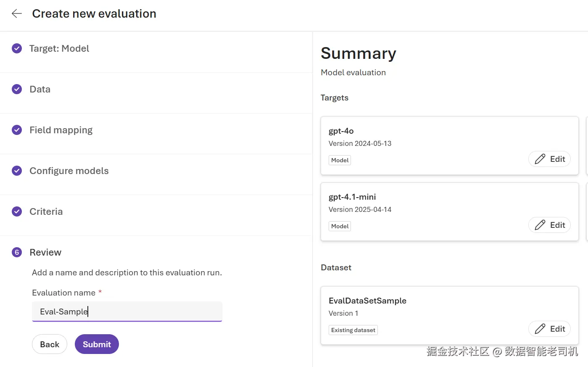Click the Data step checkmark icon
The image size is (588, 367).
(17, 89)
